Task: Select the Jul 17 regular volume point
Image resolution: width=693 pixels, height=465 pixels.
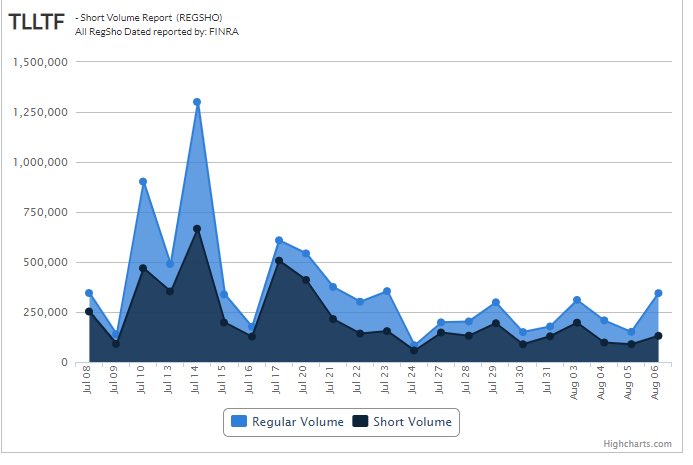Action: 279,240
